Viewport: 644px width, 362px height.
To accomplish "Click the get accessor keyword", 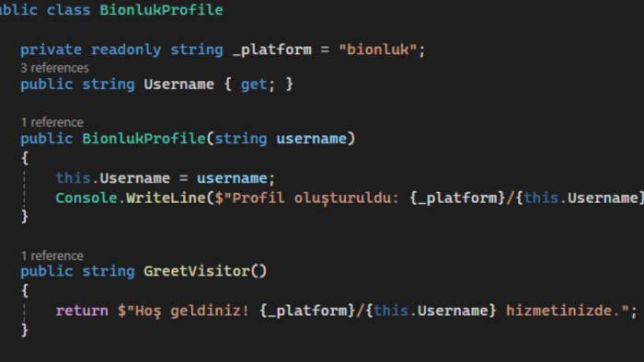I will (254, 85).
